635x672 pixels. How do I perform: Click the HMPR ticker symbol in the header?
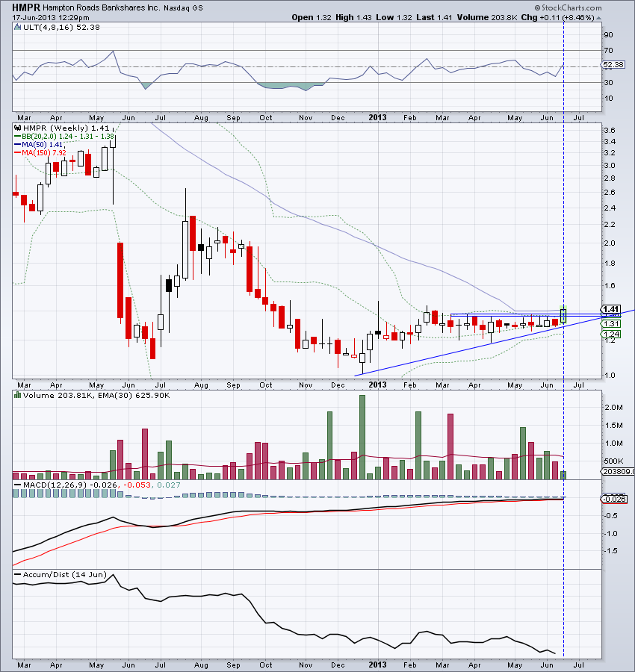point(25,7)
